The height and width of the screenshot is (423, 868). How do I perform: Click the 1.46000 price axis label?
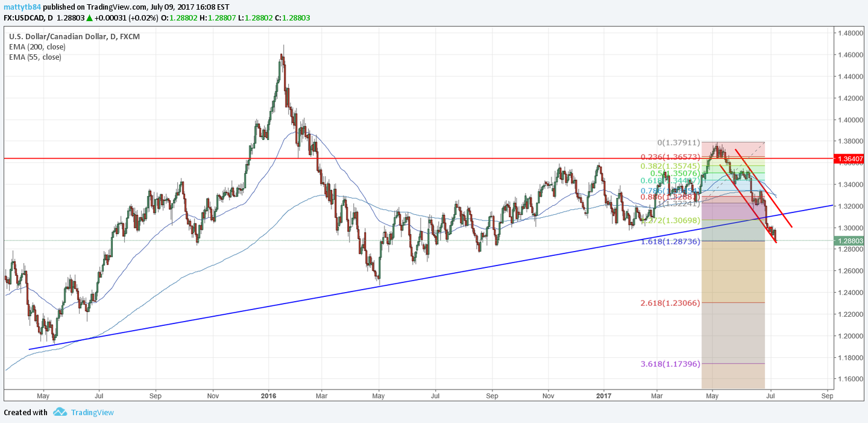tap(849, 55)
